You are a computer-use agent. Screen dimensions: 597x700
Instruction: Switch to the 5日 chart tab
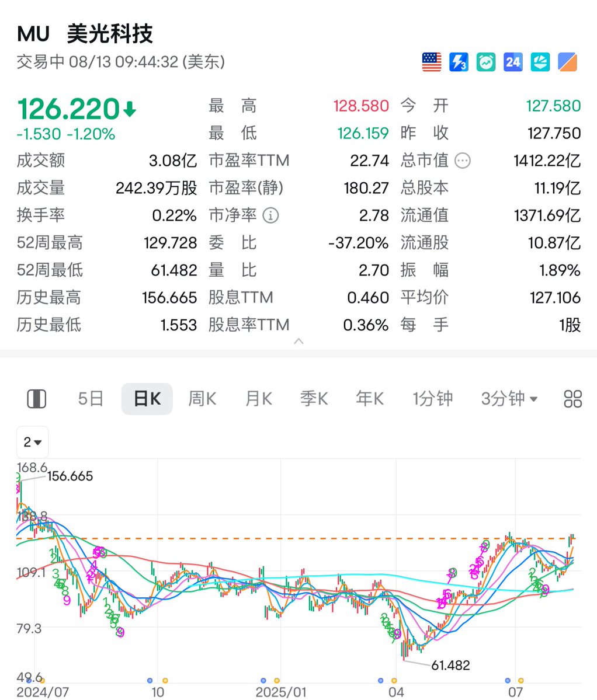click(x=91, y=399)
